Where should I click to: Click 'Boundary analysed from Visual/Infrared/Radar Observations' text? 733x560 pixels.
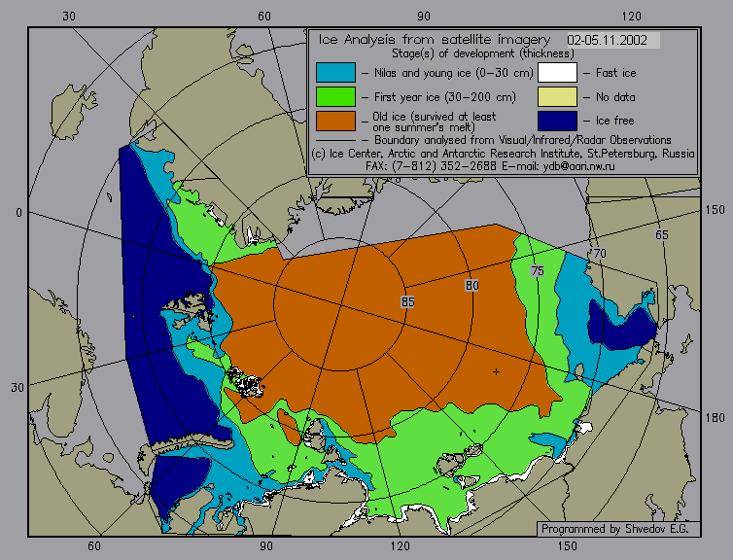pos(523,140)
